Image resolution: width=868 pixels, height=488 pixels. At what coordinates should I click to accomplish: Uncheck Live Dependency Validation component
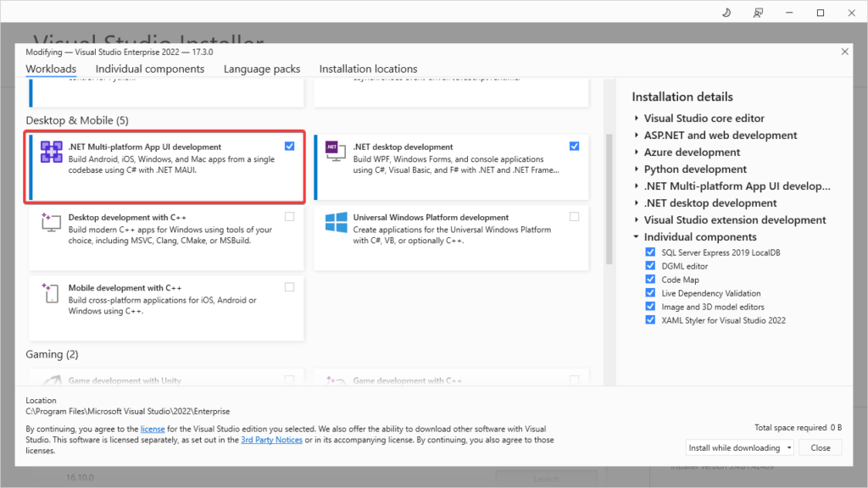tap(650, 292)
